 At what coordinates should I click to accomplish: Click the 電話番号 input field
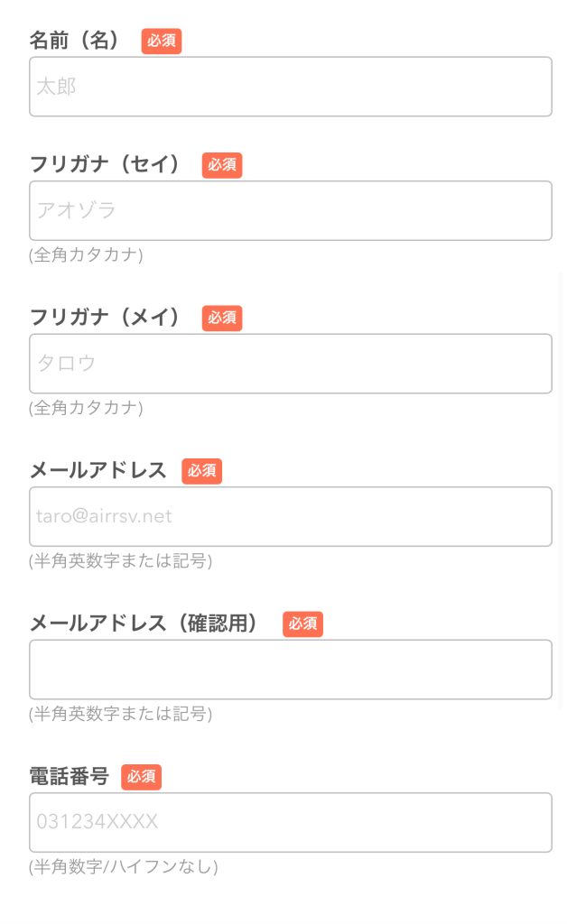point(290,822)
